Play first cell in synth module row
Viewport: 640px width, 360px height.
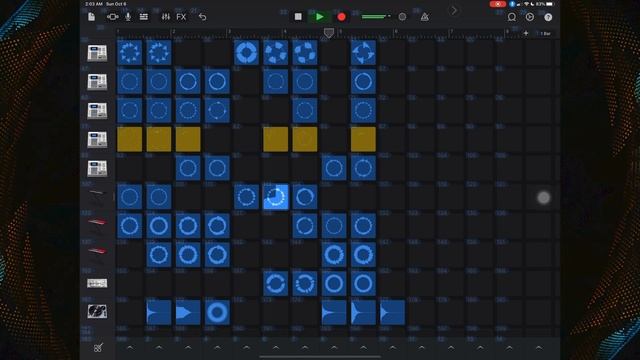click(276, 283)
